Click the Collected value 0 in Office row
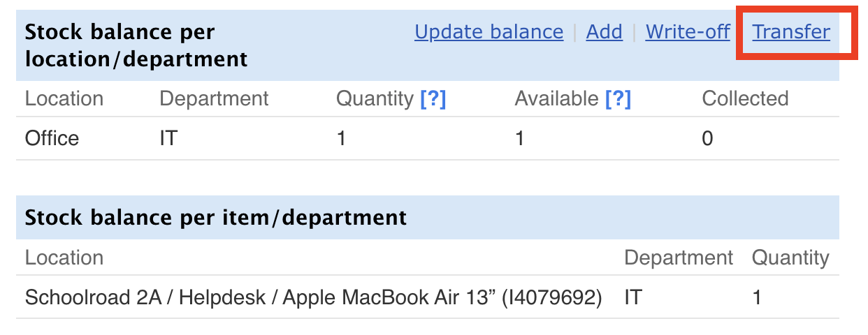 (707, 138)
